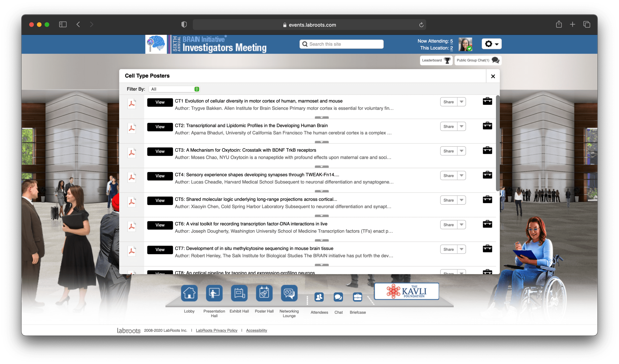View CT2 Lipidomic Profiles poster
This screenshot has width=619, height=364.
coord(160,127)
